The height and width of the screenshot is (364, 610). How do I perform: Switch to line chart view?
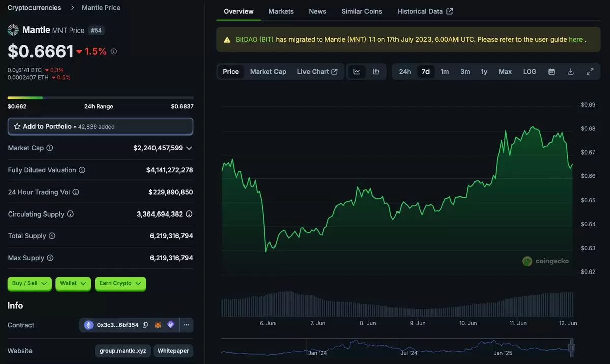(x=357, y=72)
